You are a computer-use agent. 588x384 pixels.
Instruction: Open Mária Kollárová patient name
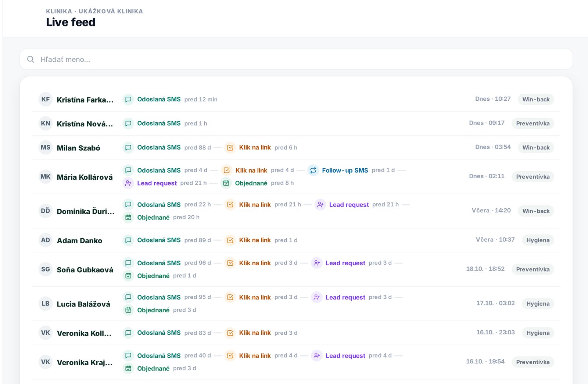point(85,177)
